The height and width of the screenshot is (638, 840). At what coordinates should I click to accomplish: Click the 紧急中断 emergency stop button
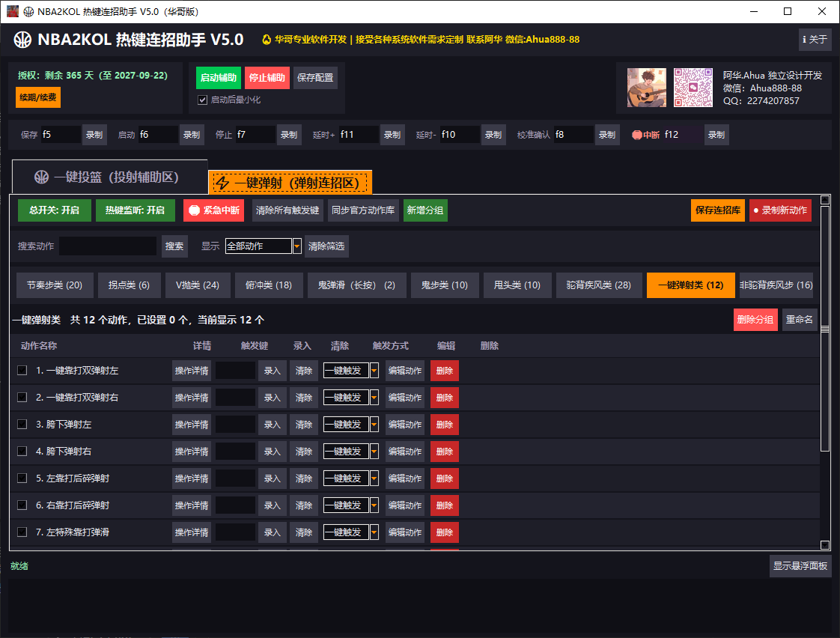[x=214, y=210]
